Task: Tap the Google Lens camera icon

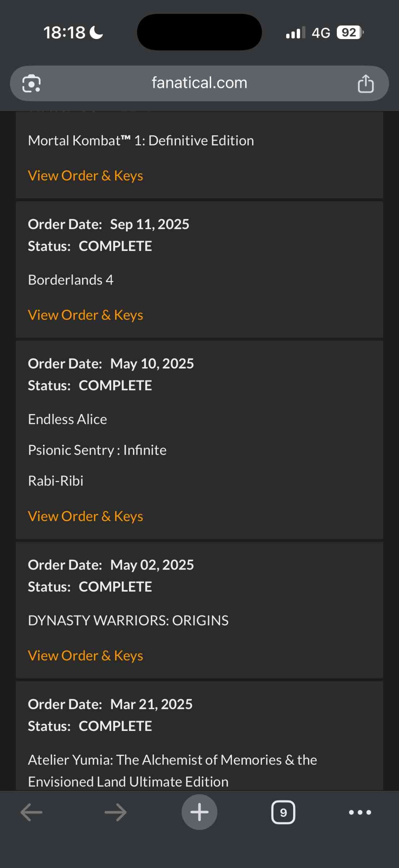Action: (31, 84)
